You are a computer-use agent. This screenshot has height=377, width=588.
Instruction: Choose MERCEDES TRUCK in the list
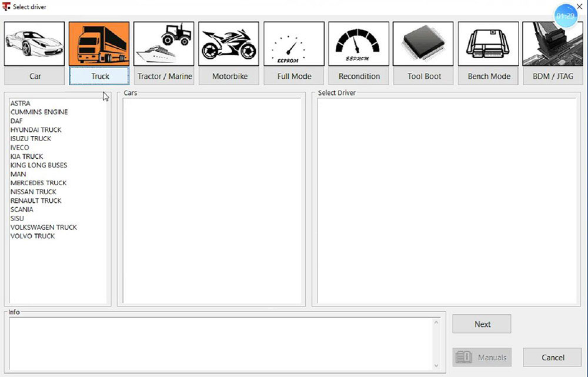[x=38, y=183]
